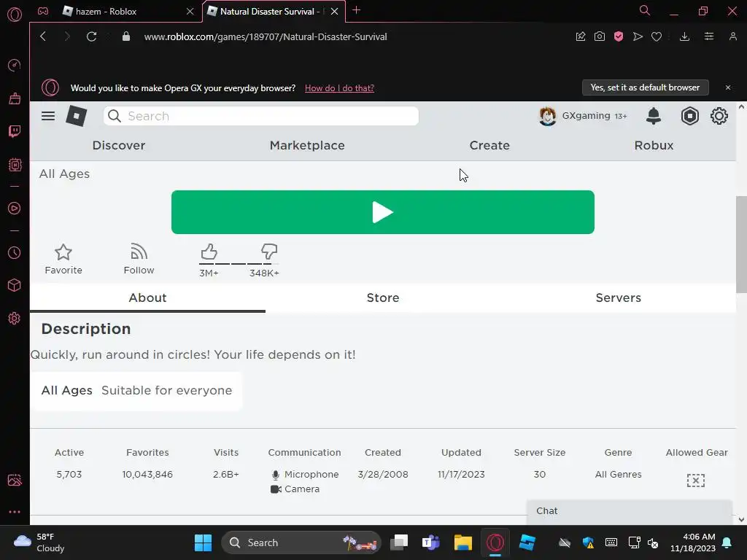This screenshot has height=560, width=747.
Task: Open File Explorer from taskbar
Action: (x=462, y=542)
